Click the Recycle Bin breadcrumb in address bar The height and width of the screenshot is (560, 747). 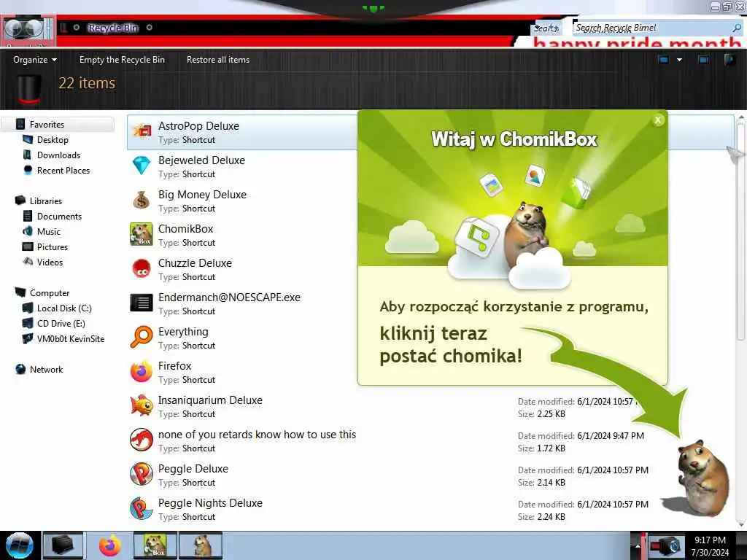point(113,28)
